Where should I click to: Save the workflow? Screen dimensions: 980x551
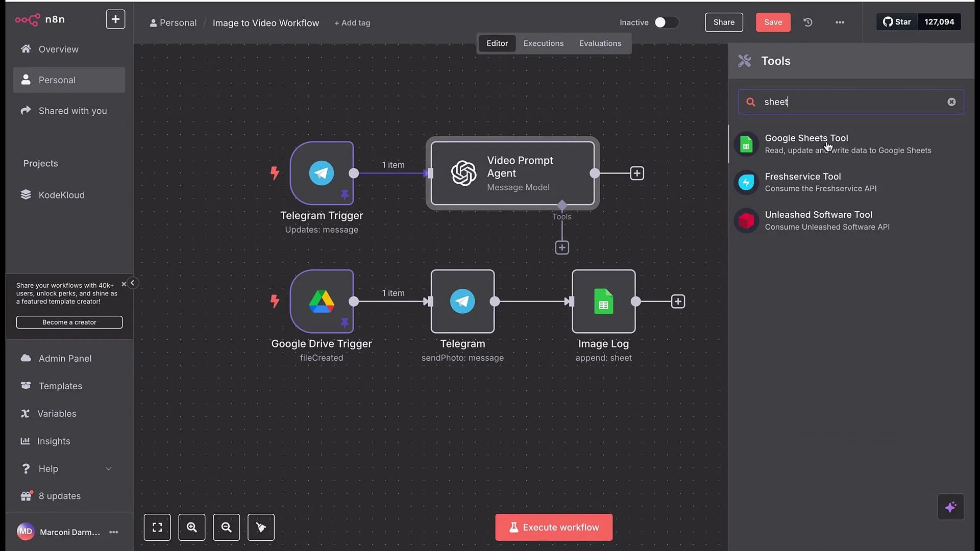tap(773, 22)
